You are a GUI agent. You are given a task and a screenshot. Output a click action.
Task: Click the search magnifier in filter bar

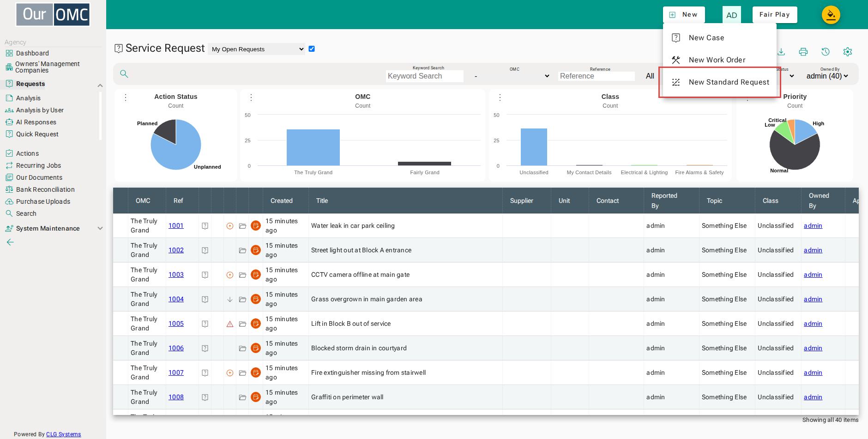click(124, 74)
